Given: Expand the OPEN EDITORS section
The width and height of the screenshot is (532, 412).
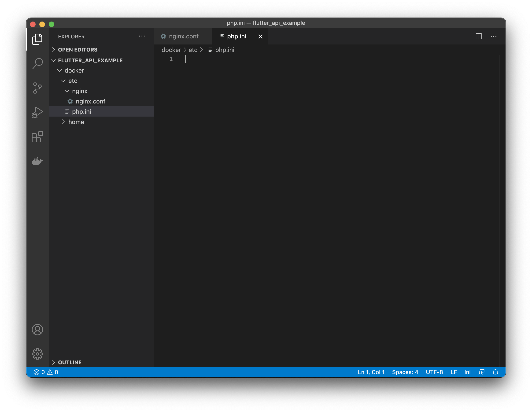Looking at the screenshot, I should 78,50.
